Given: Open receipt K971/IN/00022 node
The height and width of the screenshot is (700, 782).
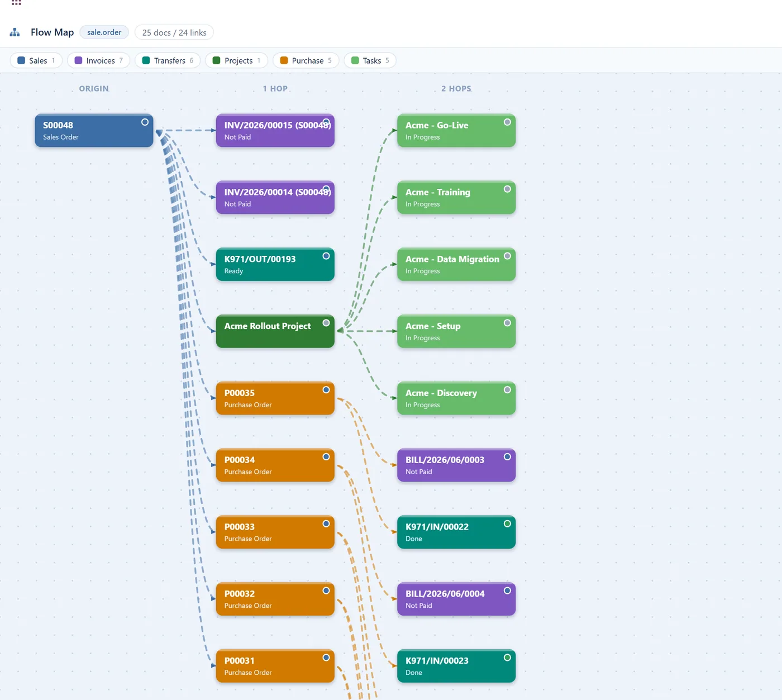Looking at the screenshot, I should [x=456, y=532].
